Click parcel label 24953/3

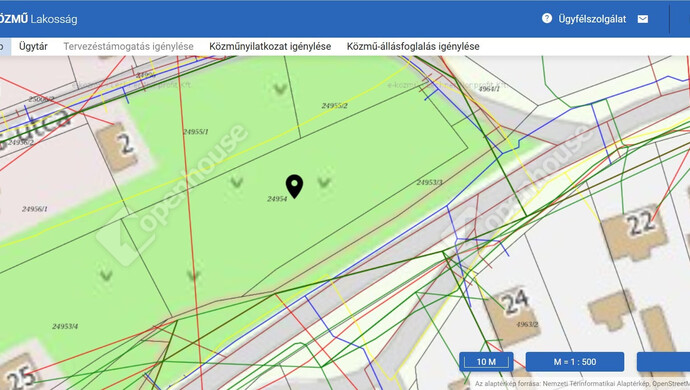(429, 182)
